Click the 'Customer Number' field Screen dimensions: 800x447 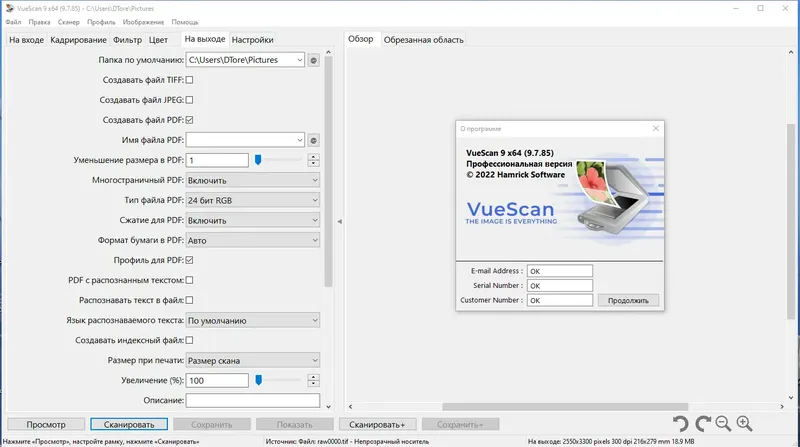[x=560, y=301]
